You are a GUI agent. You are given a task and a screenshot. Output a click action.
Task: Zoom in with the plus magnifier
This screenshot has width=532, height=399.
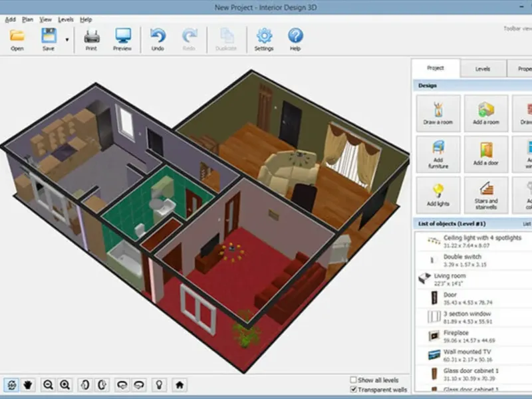[65, 385]
